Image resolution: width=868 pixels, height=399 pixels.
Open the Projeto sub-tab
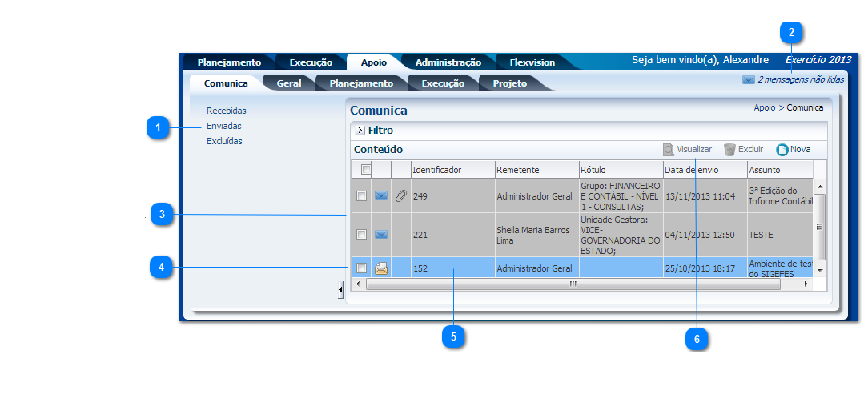509,83
